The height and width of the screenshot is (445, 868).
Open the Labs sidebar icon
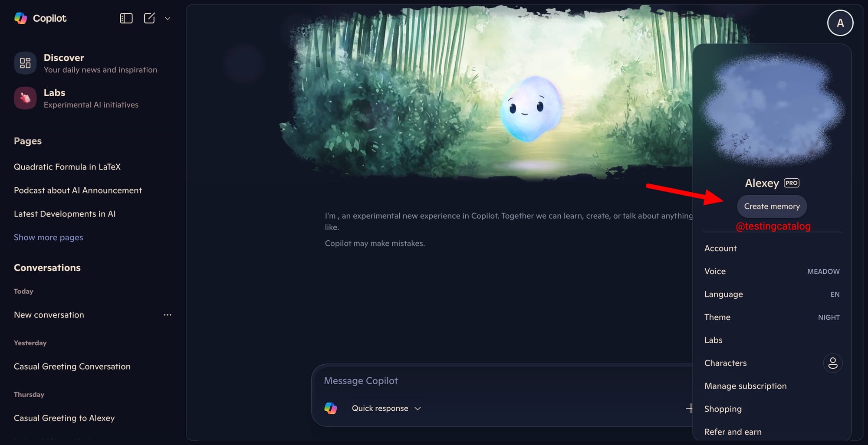click(25, 98)
